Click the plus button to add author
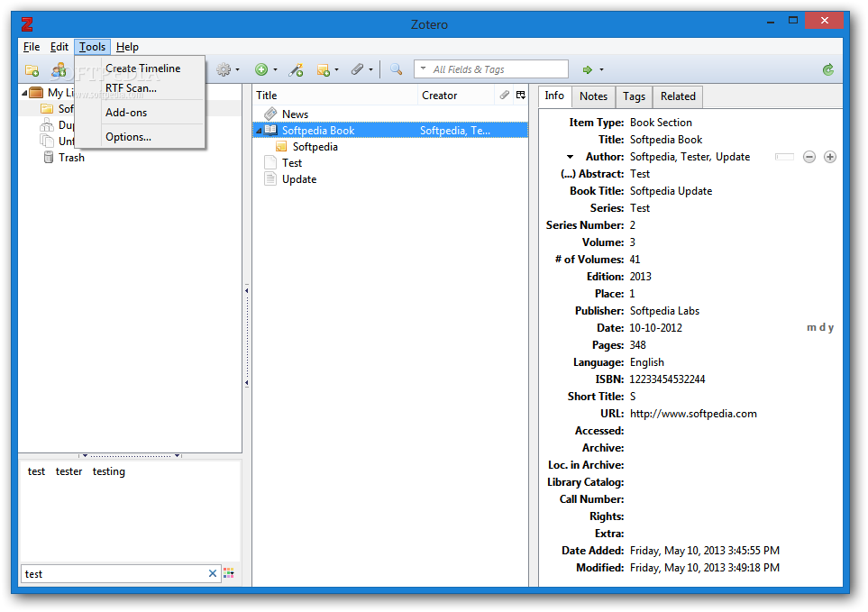Screen dimensions: 868x612 830,157
